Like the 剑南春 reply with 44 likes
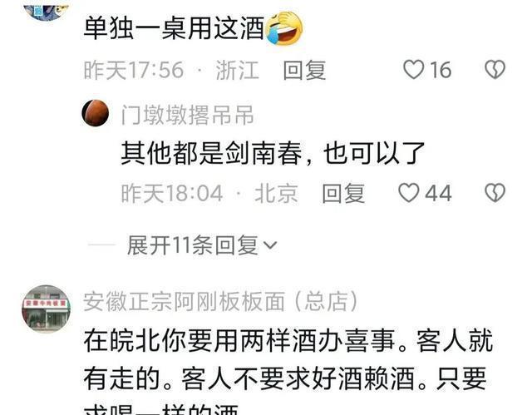532x415 pixels. [x=408, y=193]
